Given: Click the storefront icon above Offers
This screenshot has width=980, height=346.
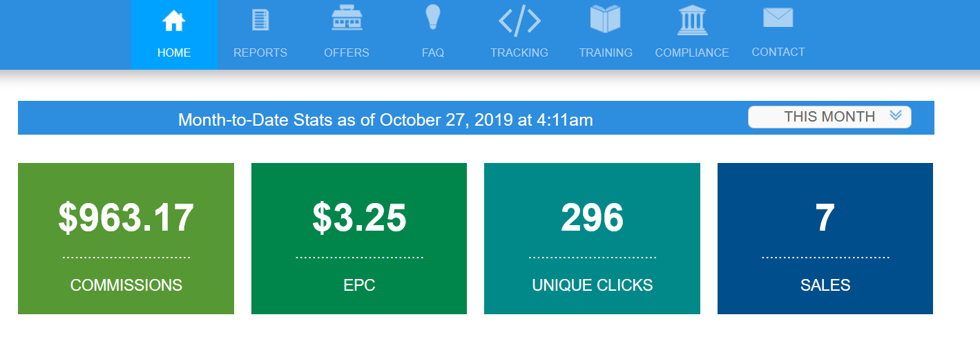Looking at the screenshot, I should coord(347,18).
